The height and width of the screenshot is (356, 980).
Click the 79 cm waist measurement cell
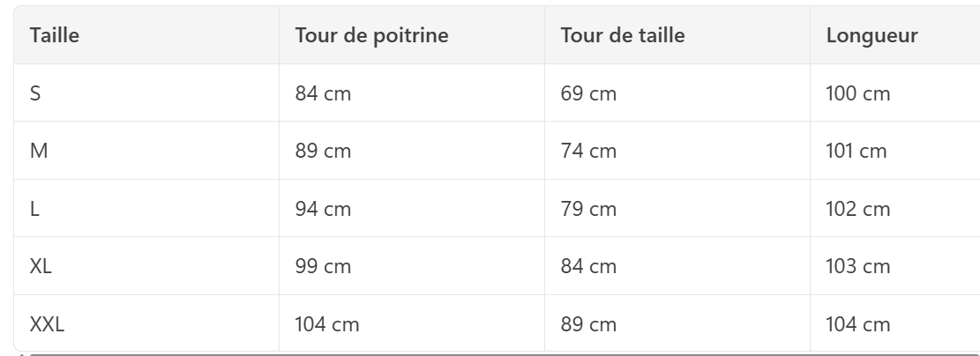(677, 209)
